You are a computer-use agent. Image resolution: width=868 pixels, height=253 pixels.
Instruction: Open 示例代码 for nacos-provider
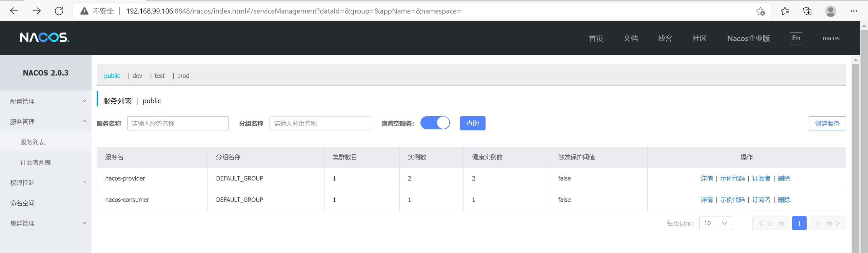(732, 178)
